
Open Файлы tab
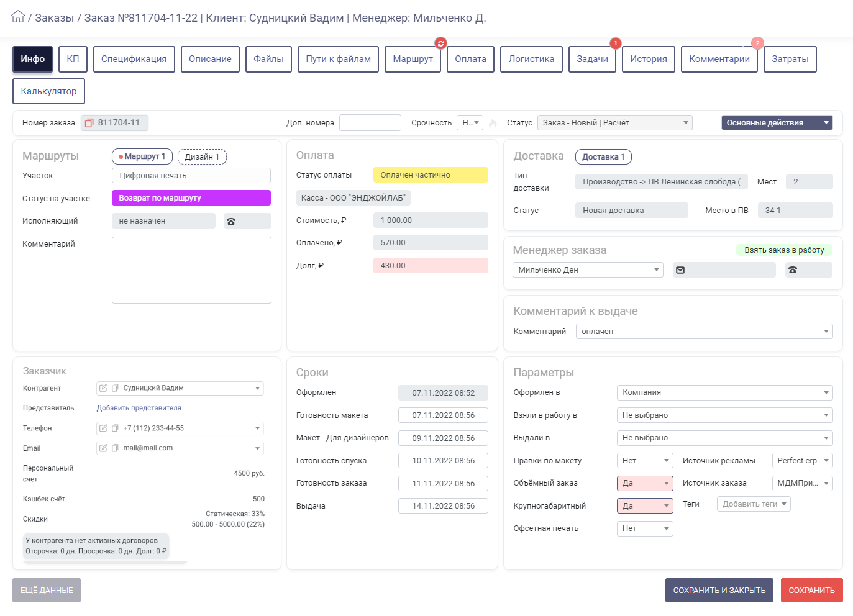tap(268, 59)
